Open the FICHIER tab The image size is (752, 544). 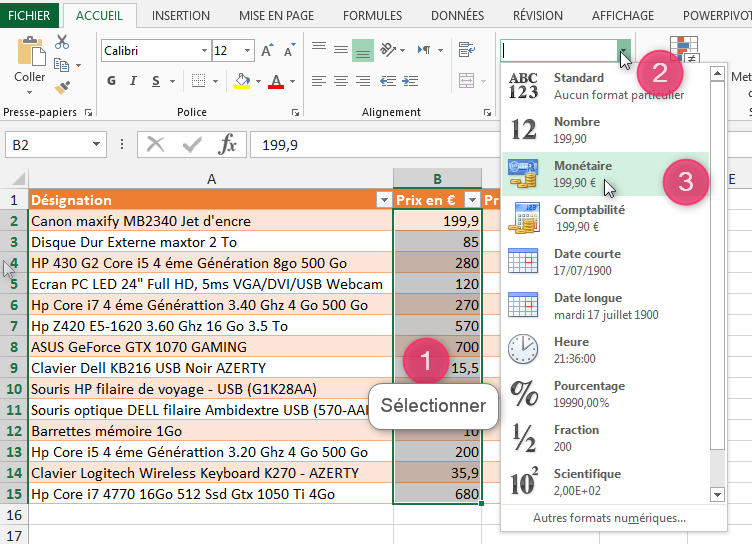point(29,15)
